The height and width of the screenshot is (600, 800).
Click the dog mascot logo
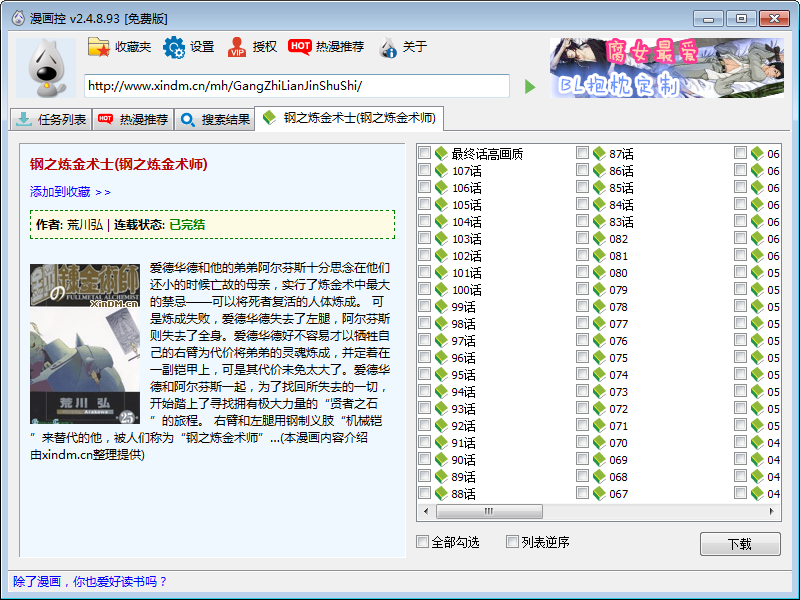[x=46, y=68]
